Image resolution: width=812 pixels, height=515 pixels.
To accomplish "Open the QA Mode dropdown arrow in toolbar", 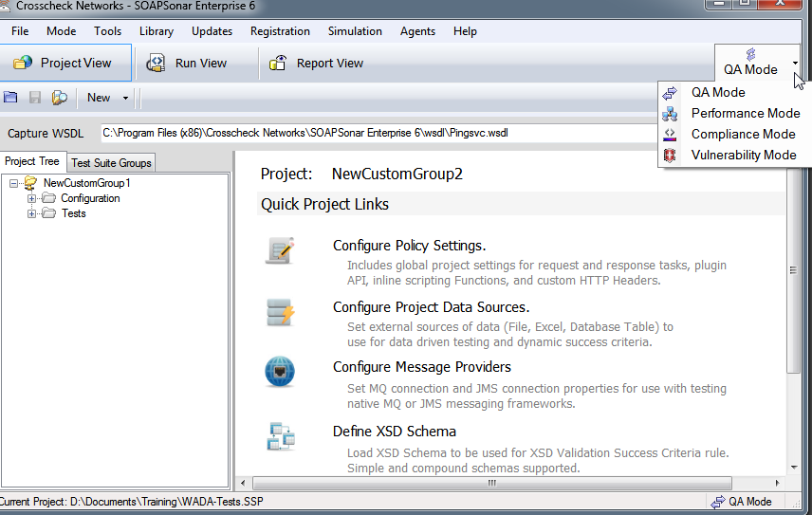I will pos(795,63).
